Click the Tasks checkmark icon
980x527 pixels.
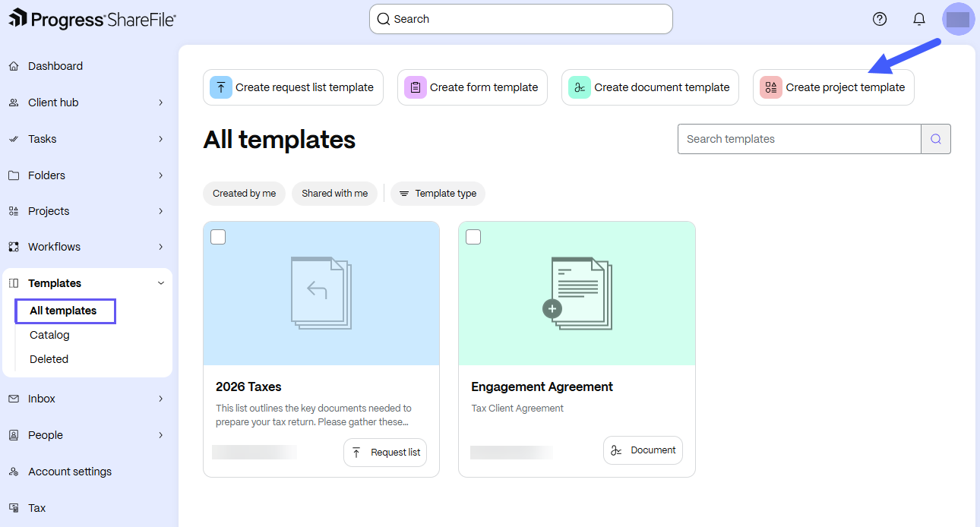(x=14, y=139)
